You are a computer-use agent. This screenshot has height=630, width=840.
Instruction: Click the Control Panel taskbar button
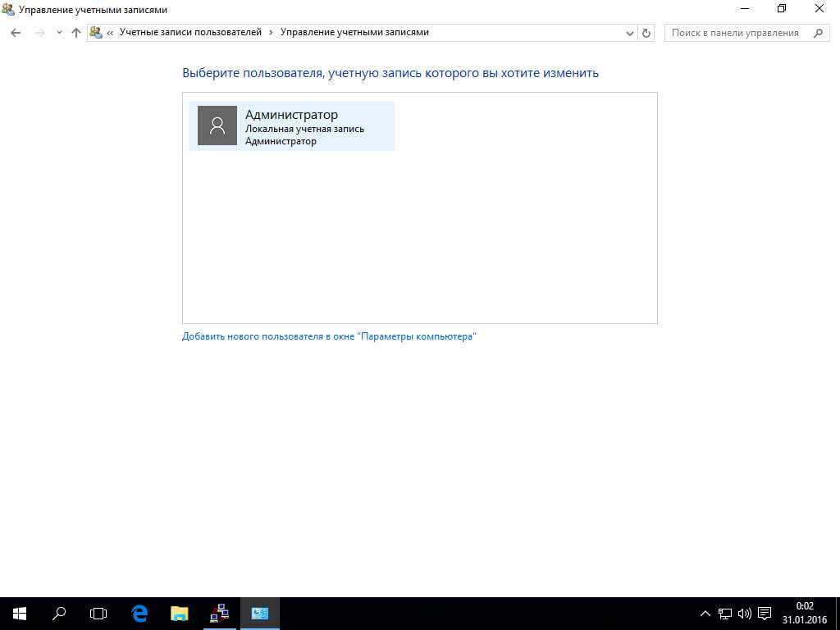[260, 614]
